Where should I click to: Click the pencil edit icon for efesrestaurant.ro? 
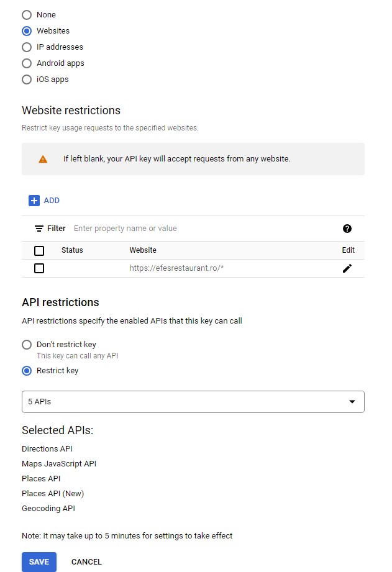click(x=347, y=268)
